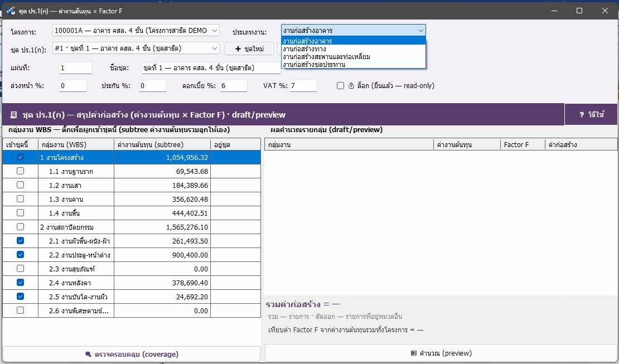Click the ค่างานต้นทุน (subtree) column header
The width and height of the screenshot is (619, 364).
pos(162,144)
